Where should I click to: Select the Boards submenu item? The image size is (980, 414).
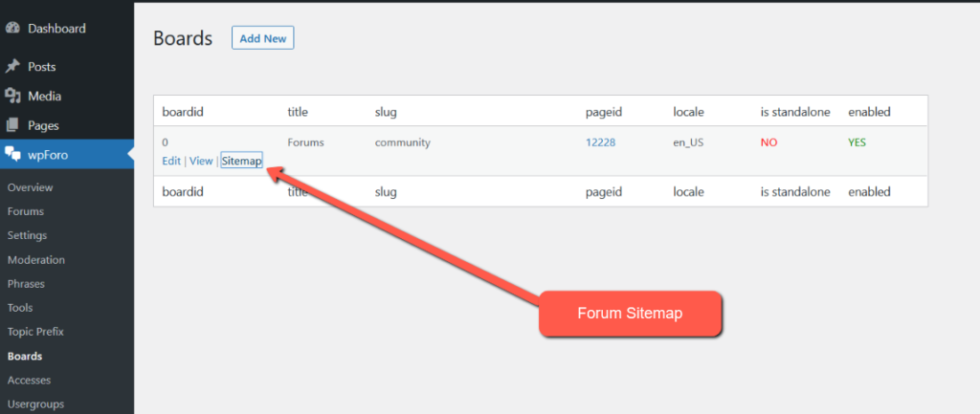click(x=25, y=356)
